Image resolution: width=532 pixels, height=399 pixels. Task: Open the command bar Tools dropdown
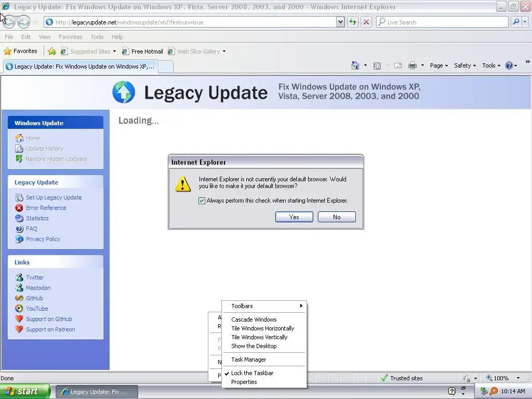(491, 66)
